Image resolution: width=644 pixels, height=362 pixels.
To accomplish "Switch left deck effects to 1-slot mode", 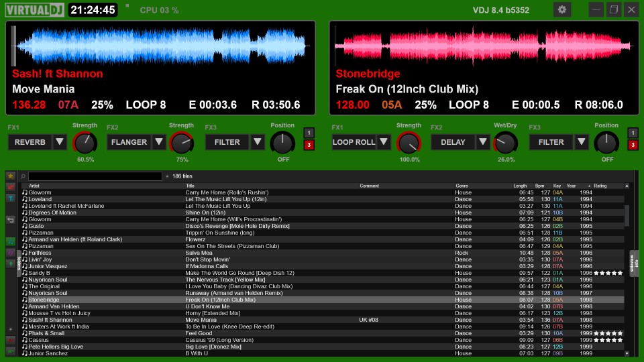I will [309, 133].
